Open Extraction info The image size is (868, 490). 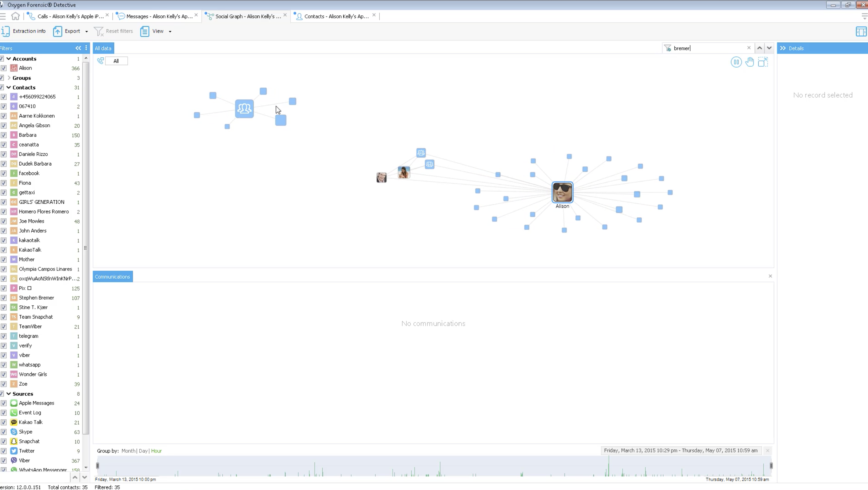click(x=24, y=31)
